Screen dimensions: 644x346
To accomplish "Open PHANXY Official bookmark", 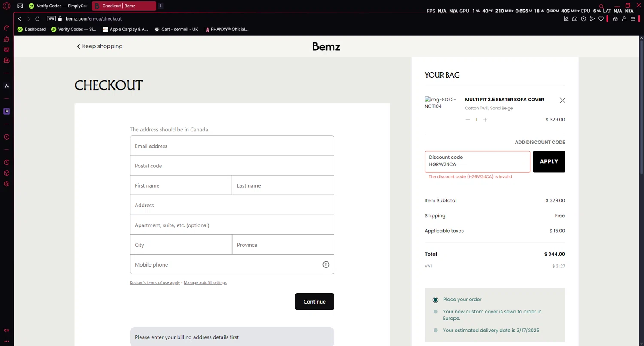I will (227, 29).
